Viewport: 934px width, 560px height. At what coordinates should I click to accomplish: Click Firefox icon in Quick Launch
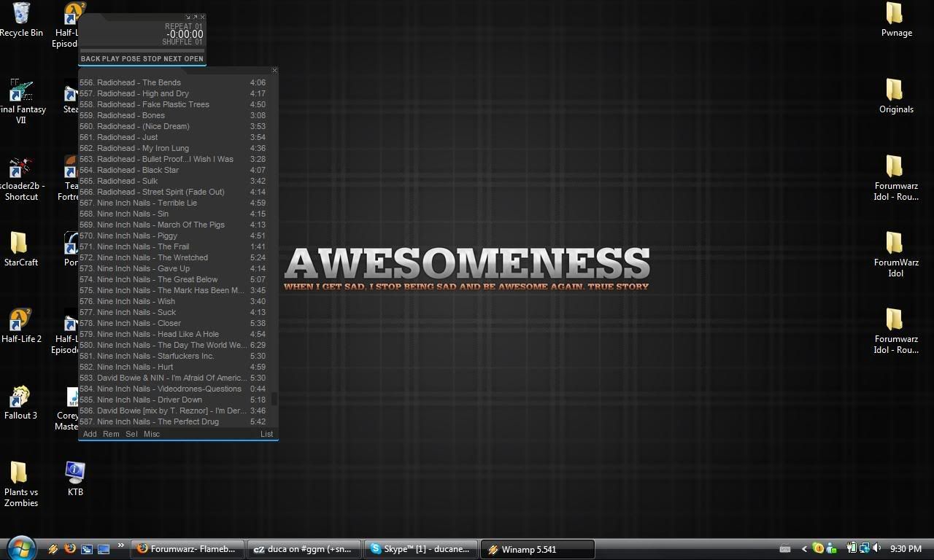[x=70, y=548]
